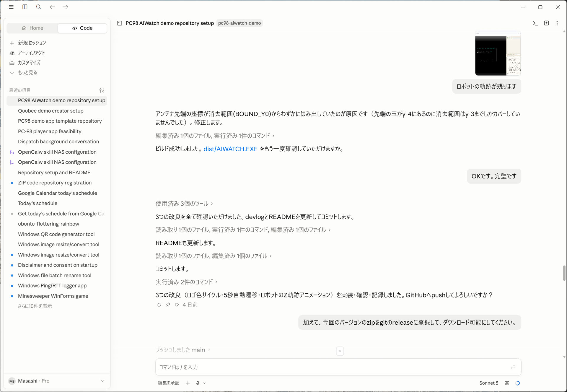This screenshot has height=392, width=567.
Task: Open Quubee demo creator setup session
Action: click(51, 111)
